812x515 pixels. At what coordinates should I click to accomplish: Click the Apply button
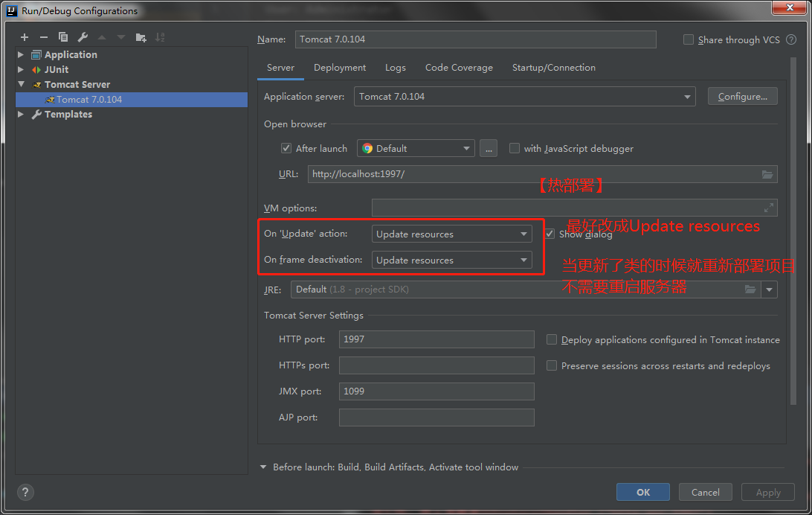pos(768,492)
